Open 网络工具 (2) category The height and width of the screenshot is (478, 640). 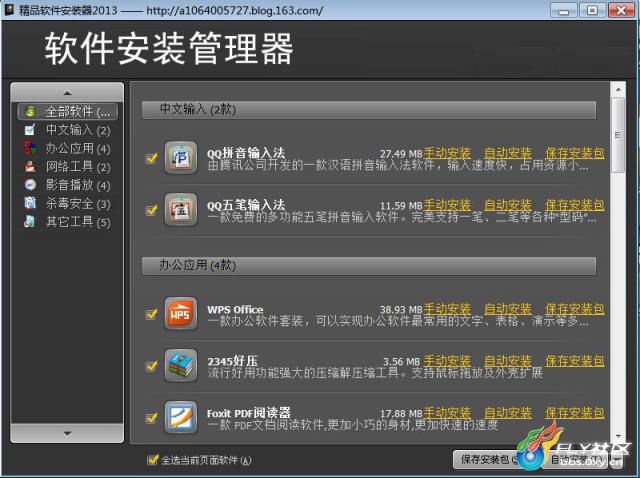pos(68,167)
